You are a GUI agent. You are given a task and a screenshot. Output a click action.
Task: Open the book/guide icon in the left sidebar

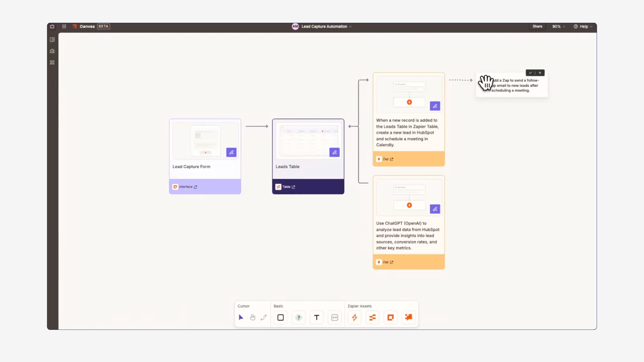[x=52, y=40]
